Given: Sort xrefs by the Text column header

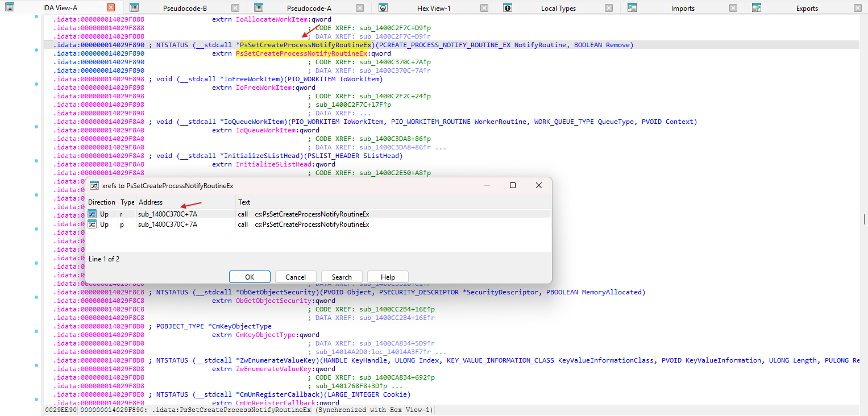Looking at the screenshot, I should click(x=393, y=202).
